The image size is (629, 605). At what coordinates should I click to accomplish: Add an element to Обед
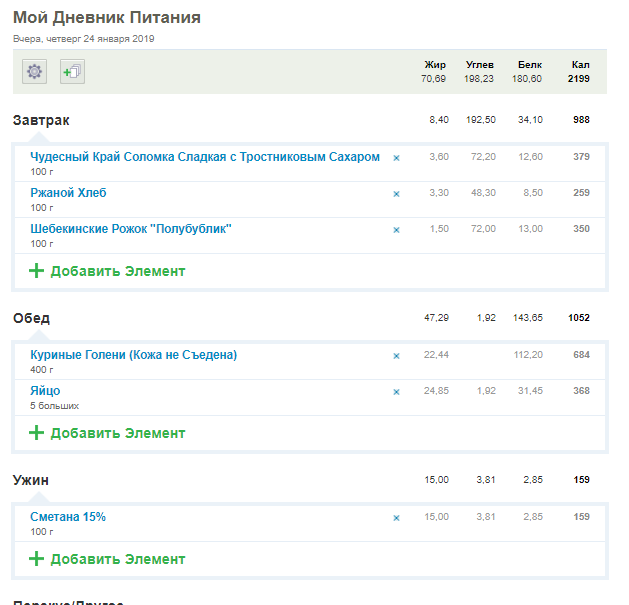click(x=107, y=433)
